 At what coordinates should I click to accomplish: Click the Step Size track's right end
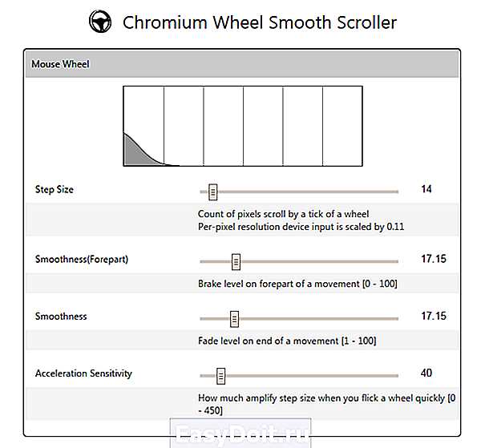pos(396,192)
